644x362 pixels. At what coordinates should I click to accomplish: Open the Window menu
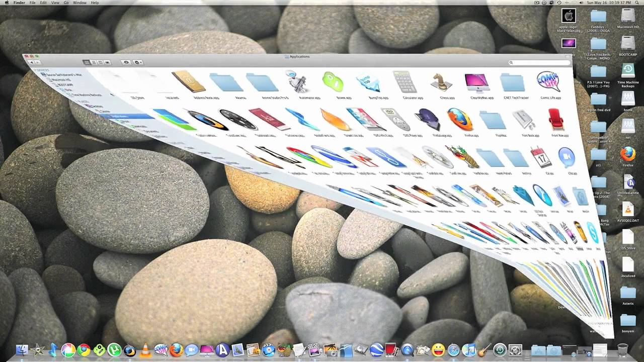(x=79, y=3)
